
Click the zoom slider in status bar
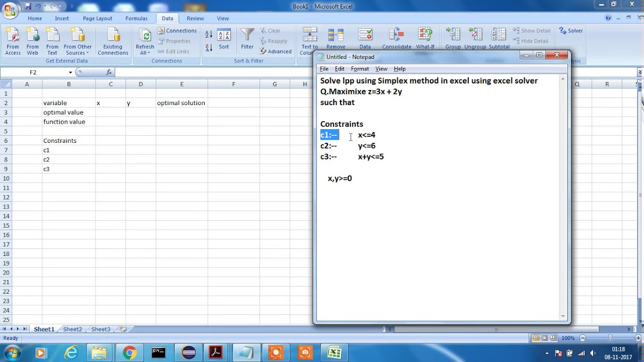(610, 338)
